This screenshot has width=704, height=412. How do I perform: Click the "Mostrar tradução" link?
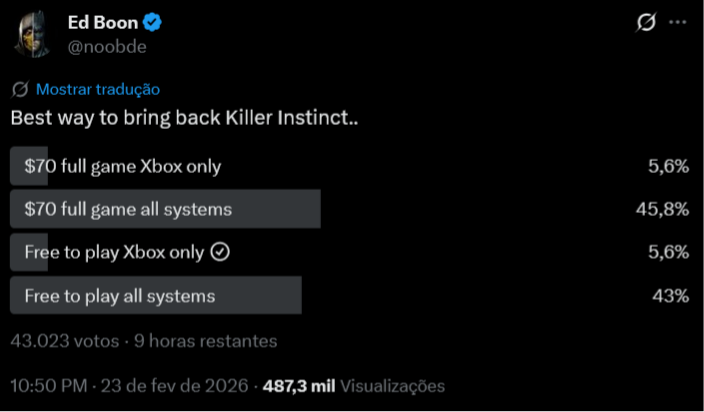tap(97, 89)
